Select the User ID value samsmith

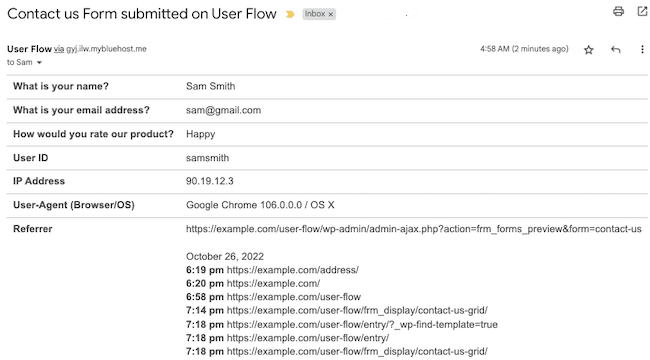click(x=207, y=158)
